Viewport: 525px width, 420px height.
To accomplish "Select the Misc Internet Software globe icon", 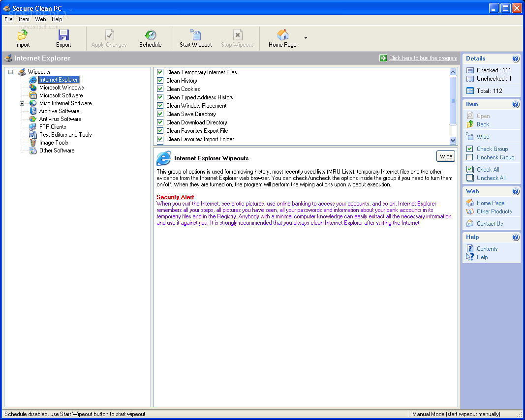I will [33, 103].
